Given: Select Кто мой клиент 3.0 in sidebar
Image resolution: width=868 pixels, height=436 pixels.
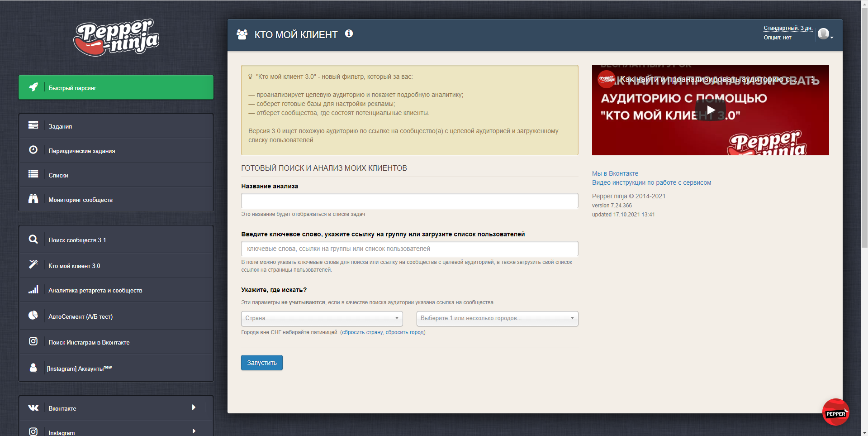Looking at the screenshot, I should (x=116, y=265).
